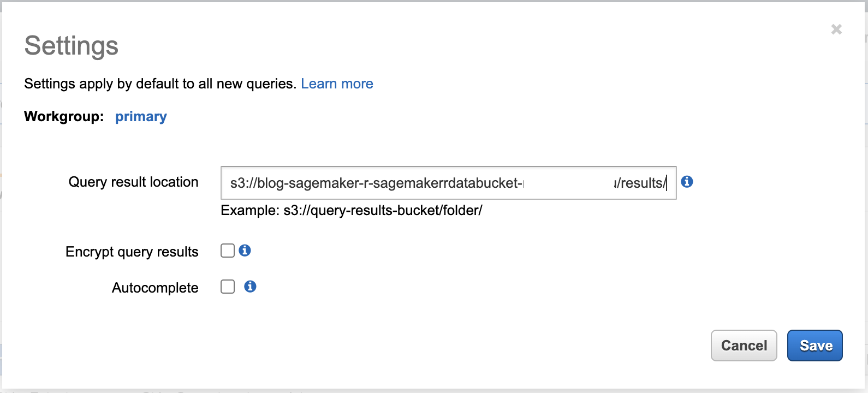Focus the Query result location input
Viewport: 868px width, 393px height.
pyautogui.click(x=449, y=183)
